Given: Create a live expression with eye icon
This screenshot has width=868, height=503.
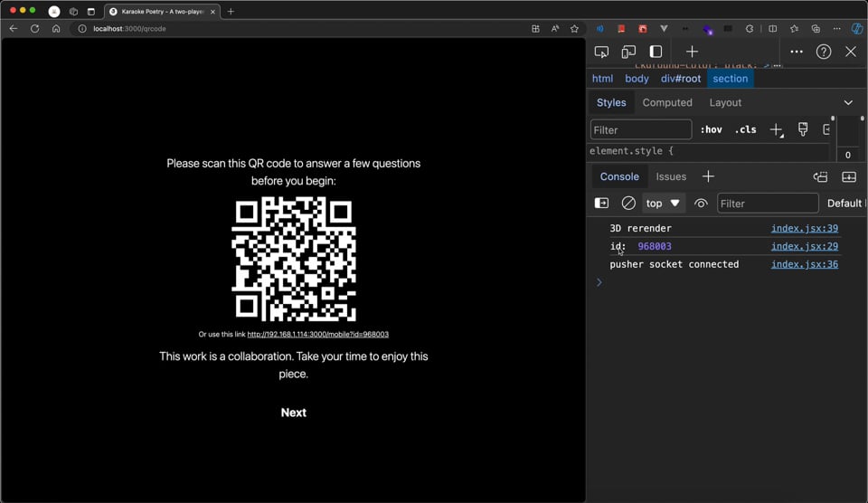Looking at the screenshot, I should coord(701,204).
